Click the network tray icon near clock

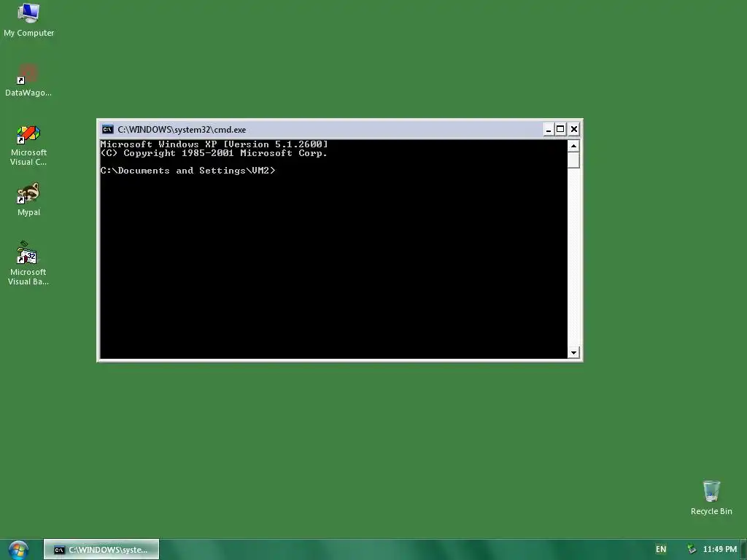point(692,550)
